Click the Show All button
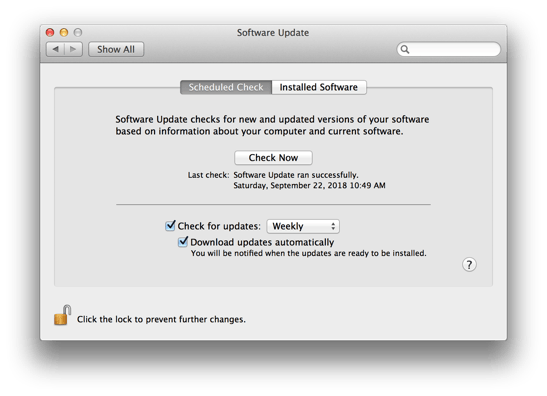This screenshot has width=547, height=396. point(116,49)
